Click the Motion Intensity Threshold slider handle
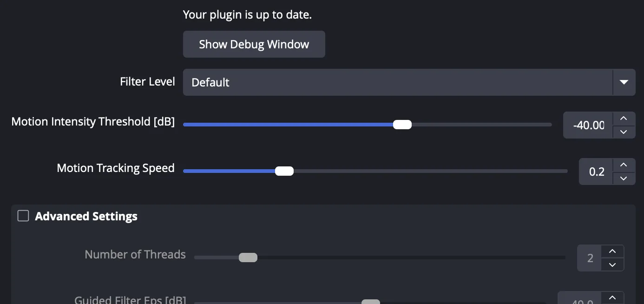The width and height of the screenshot is (644, 304). click(x=402, y=125)
